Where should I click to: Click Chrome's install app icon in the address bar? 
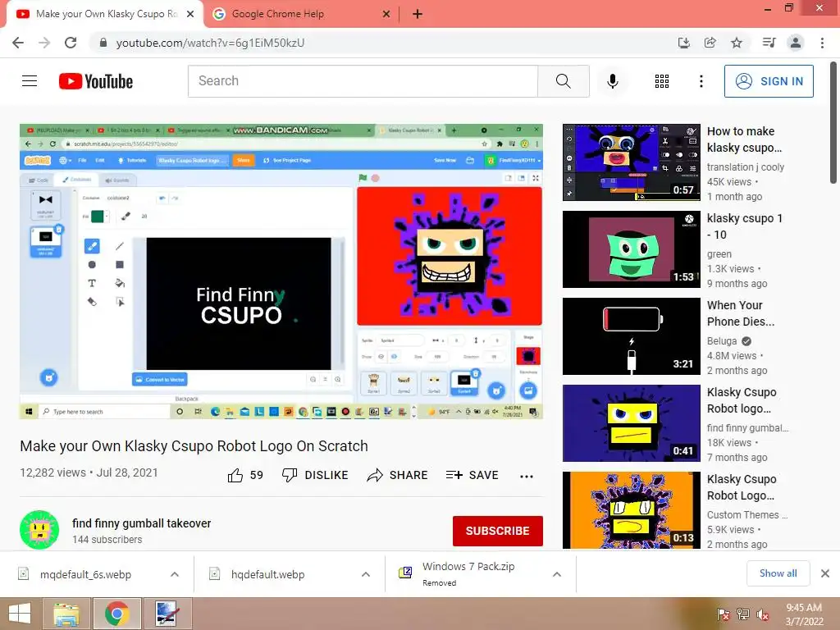click(683, 43)
